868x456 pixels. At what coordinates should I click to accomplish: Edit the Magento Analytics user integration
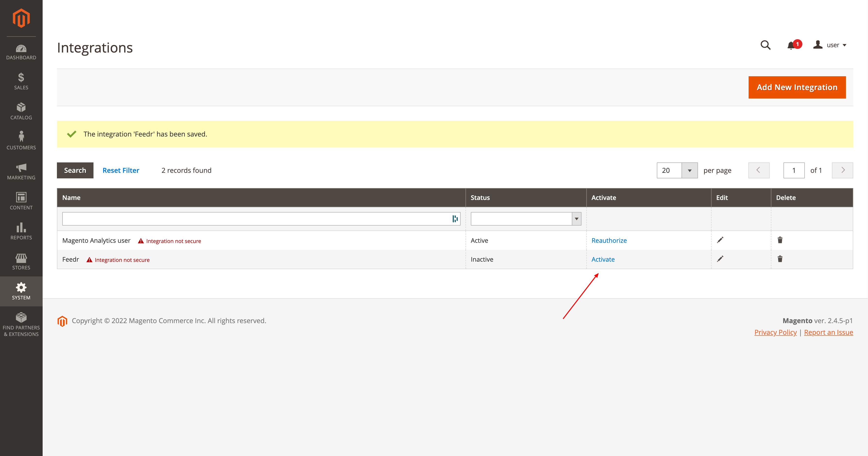click(720, 240)
